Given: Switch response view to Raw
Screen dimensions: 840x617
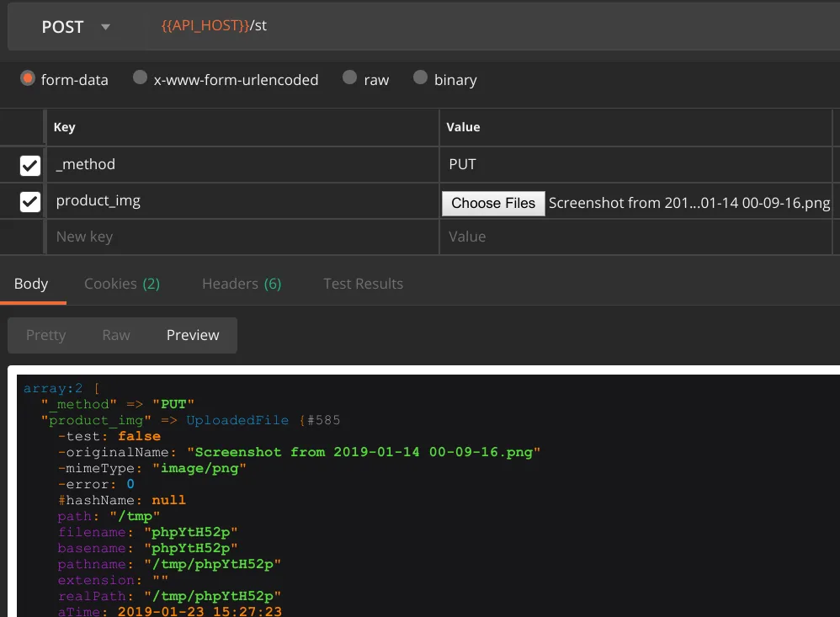Looking at the screenshot, I should click(x=116, y=335).
